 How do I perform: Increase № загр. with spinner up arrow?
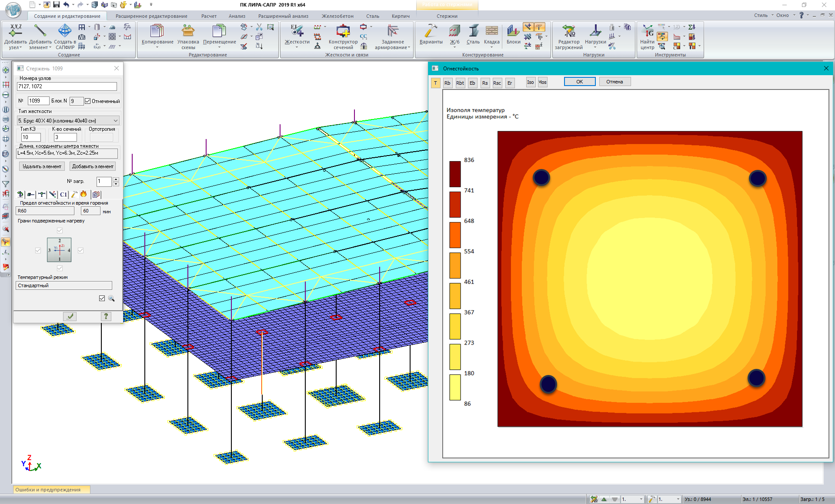tap(116, 179)
